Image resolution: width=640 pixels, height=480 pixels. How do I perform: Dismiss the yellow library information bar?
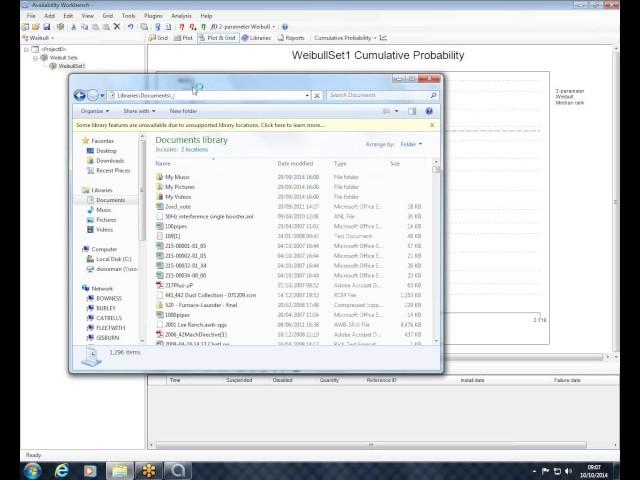[x=432, y=125]
